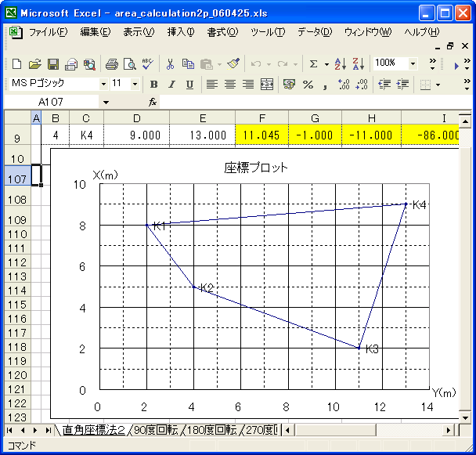This screenshot has height=455, width=476.
Task: Apply currency style format
Action: pos(289,84)
